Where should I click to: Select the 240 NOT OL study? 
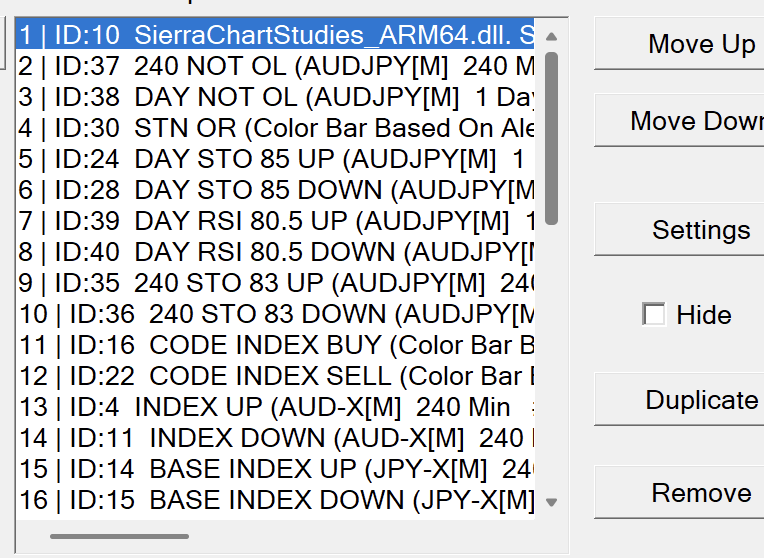coord(275,67)
